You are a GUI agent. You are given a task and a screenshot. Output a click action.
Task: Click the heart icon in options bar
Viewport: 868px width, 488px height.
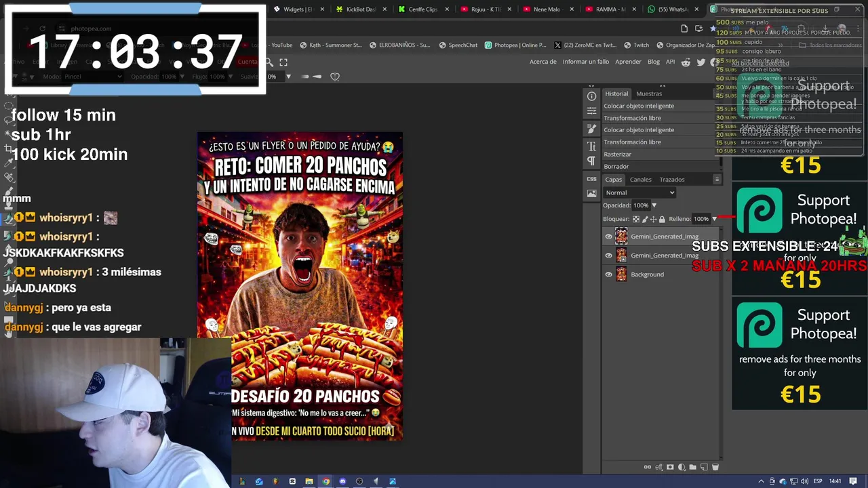click(335, 77)
